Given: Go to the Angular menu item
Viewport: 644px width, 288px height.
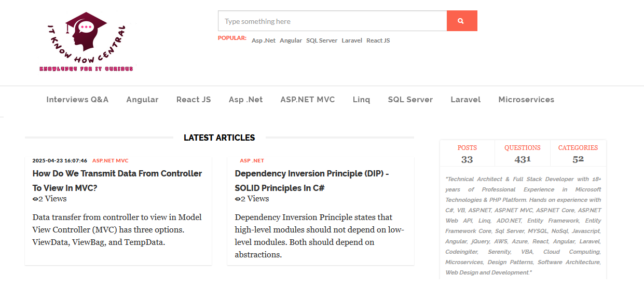Looking at the screenshot, I should tap(142, 100).
